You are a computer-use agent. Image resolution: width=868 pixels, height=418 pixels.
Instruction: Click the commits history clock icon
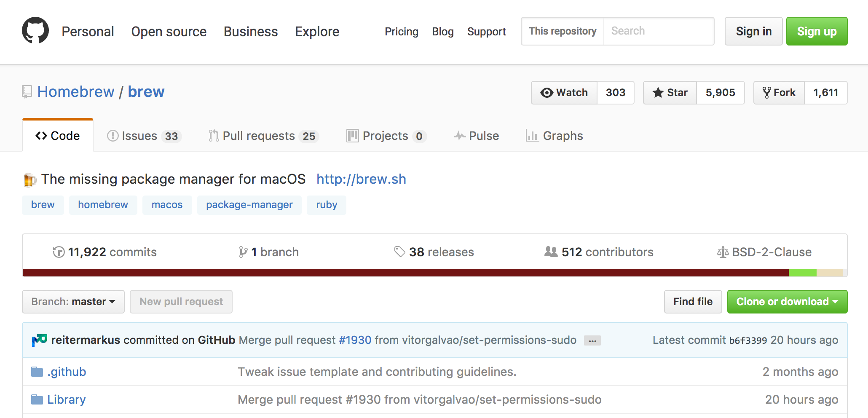tap(59, 252)
